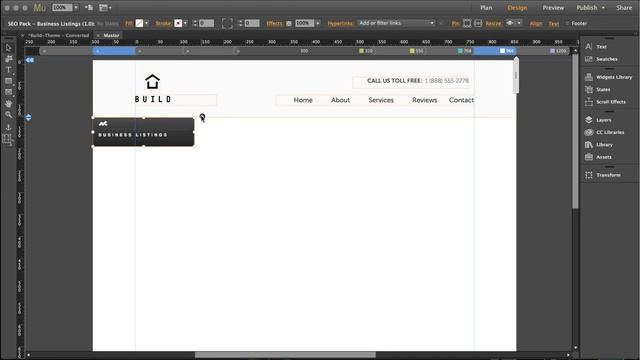Image resolution: width=640 pixels, height=360 pixels.
Task: Click the BUILD house logo icon
Action: [x=152, y=82]
